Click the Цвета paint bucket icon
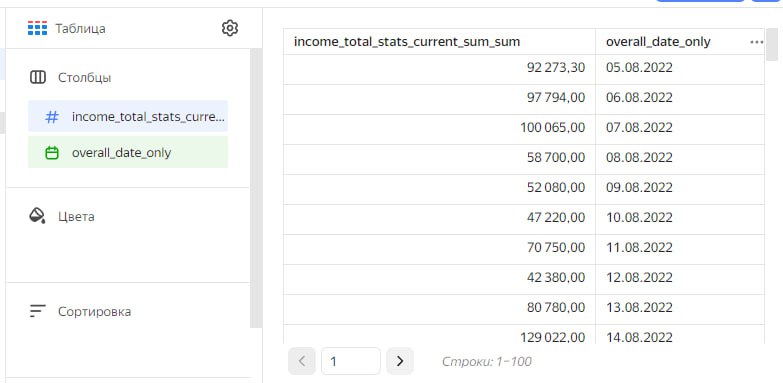Viewport: 783px width, 383px height. 37,216
